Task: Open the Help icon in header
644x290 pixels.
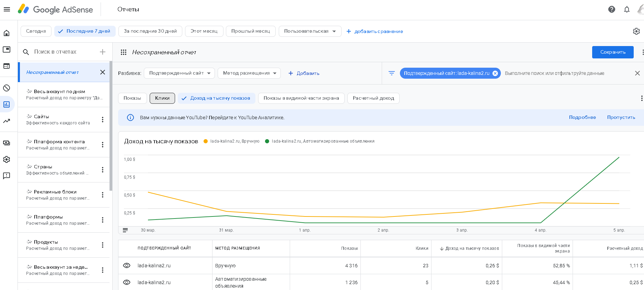Action: point(611,9)
